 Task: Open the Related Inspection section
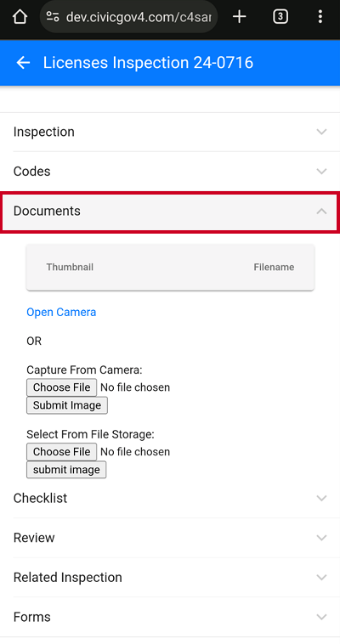pyautogui.click(x=170, y=578)
